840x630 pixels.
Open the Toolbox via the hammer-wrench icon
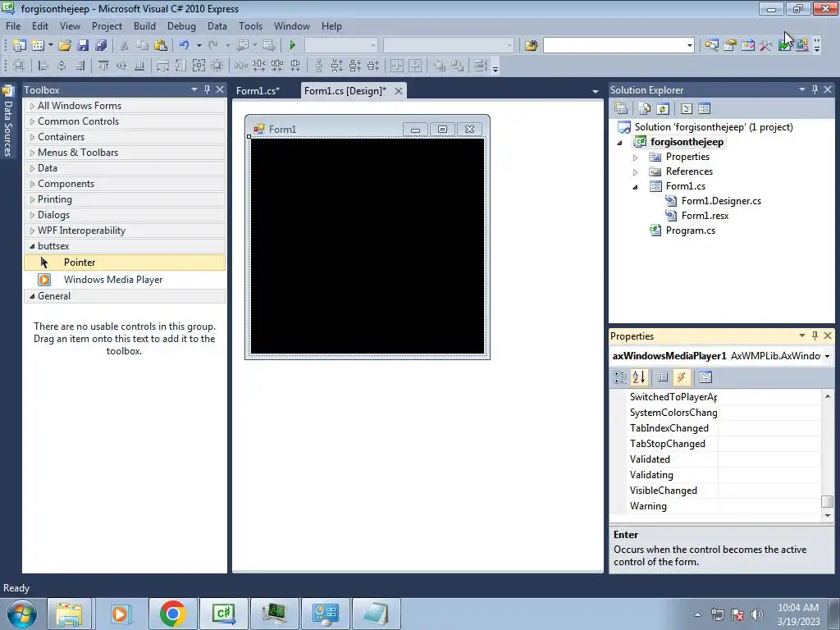coord(766,46)
